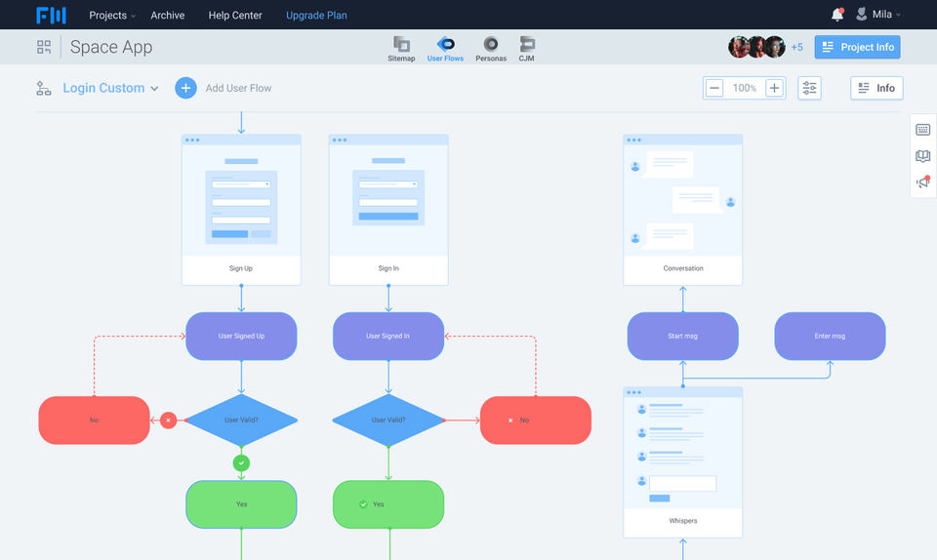
Task: Select the Enter msg action node
Action: (x=830, y=337)
